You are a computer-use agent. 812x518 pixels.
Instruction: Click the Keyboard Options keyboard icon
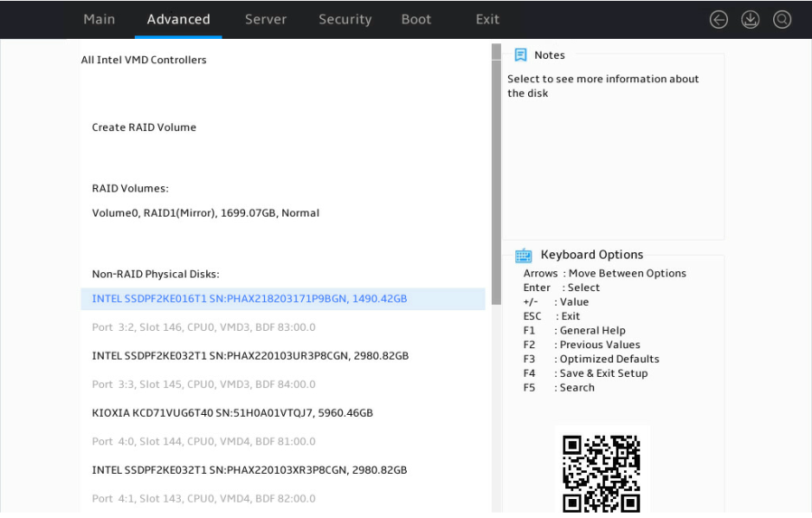coord(524,255)
